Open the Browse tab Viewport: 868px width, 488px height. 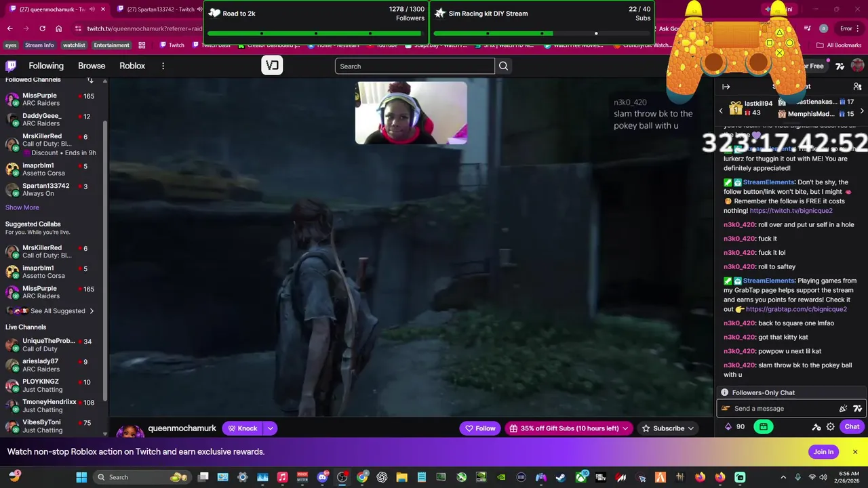pyautogui.click(x=92, y=66)
